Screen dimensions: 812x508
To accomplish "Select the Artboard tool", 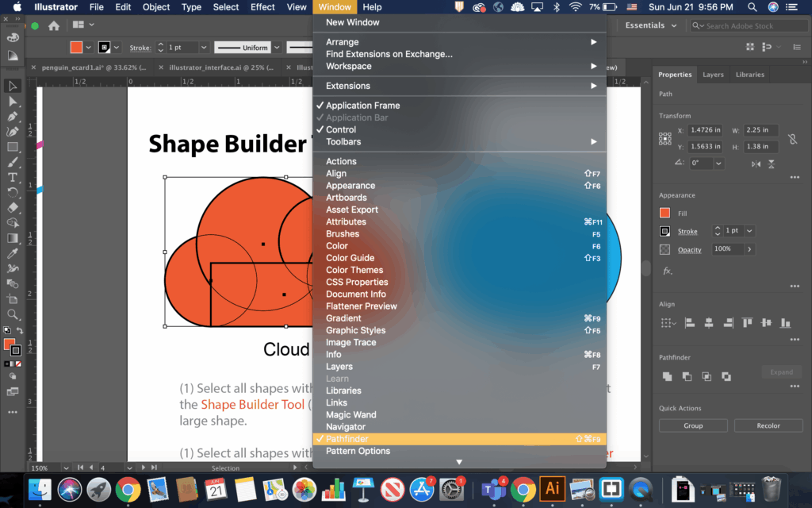I will (13, 299).
